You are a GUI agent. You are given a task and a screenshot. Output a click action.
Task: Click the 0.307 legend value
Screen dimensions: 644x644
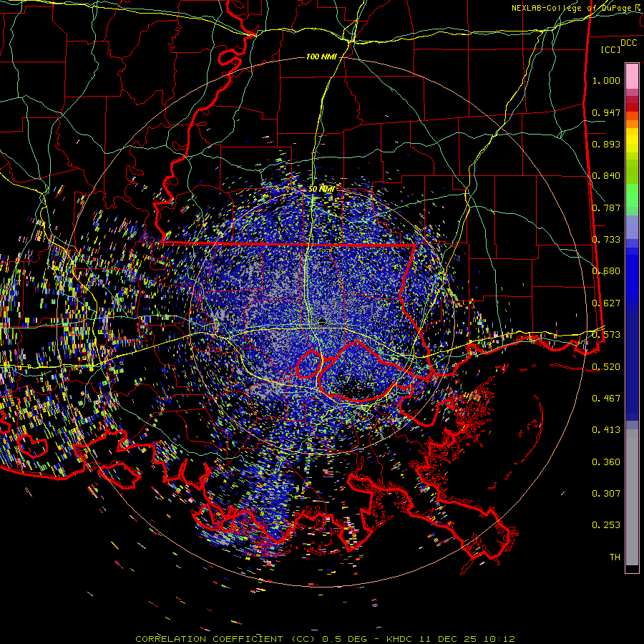[606, 494]
